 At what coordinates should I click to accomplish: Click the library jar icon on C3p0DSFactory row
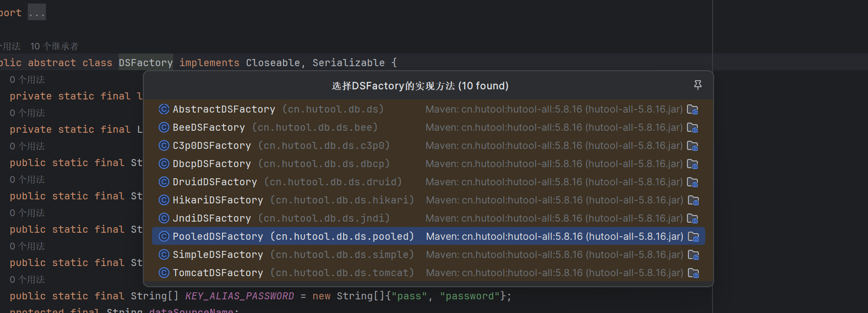pos(692,146)
